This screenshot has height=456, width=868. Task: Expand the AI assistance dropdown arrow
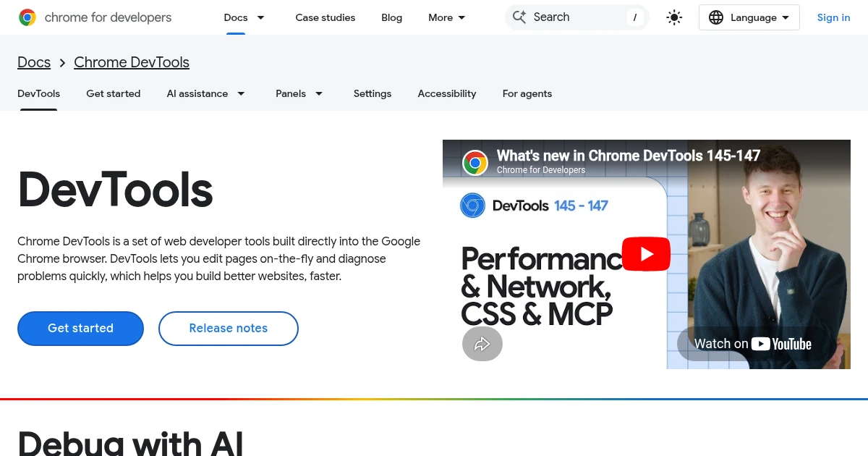[x=242, y=93]
